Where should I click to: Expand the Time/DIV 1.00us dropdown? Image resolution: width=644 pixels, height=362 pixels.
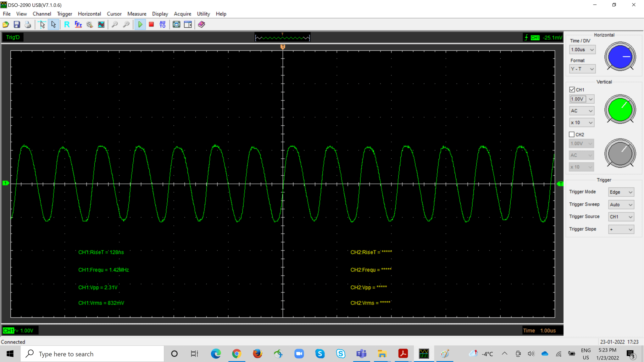pyautogui.click(x=582, y=50)
